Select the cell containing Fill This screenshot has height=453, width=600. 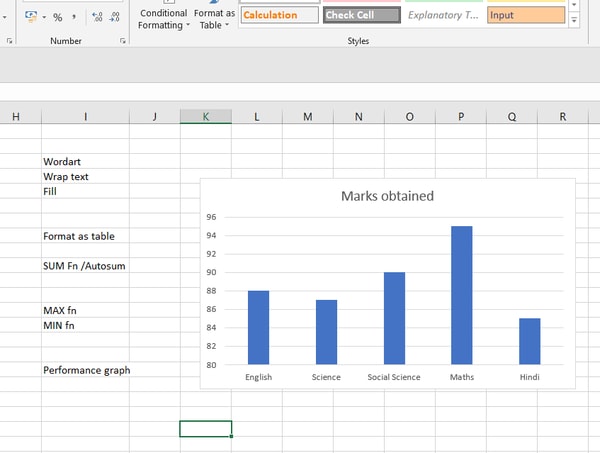coord(85,191)
